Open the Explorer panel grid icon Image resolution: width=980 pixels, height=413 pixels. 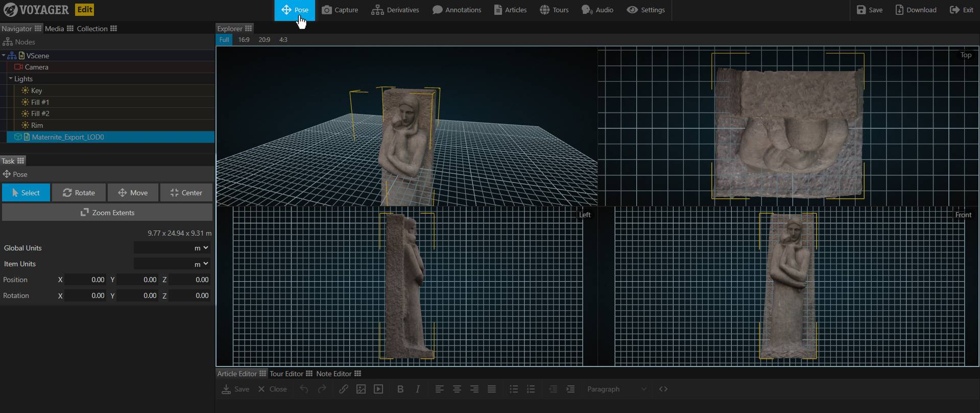point(249,29)
